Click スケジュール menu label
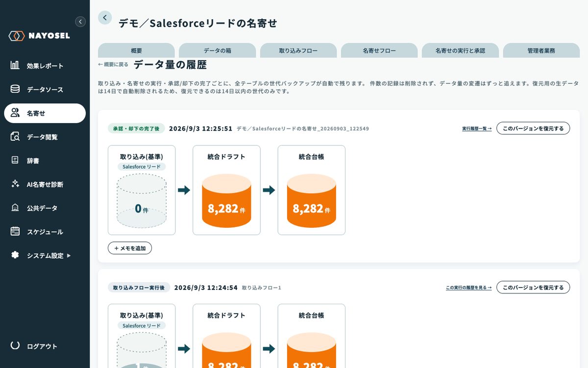The height and width of the screenshot is (368, 588). [x=45, y=232]
